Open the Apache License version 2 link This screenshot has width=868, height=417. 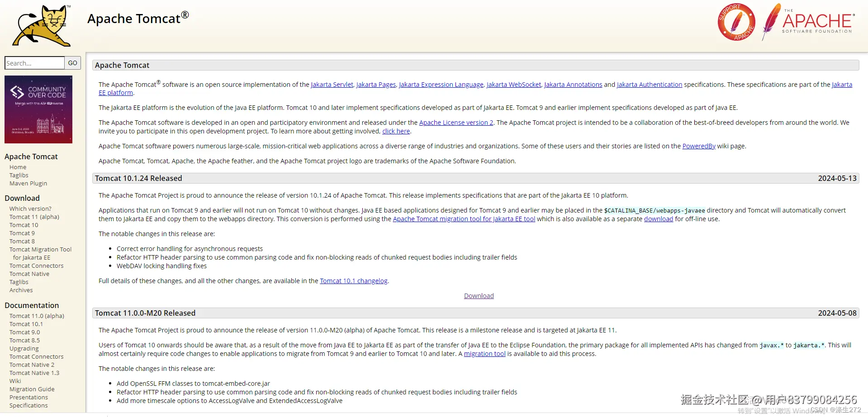tap(456, 123)
